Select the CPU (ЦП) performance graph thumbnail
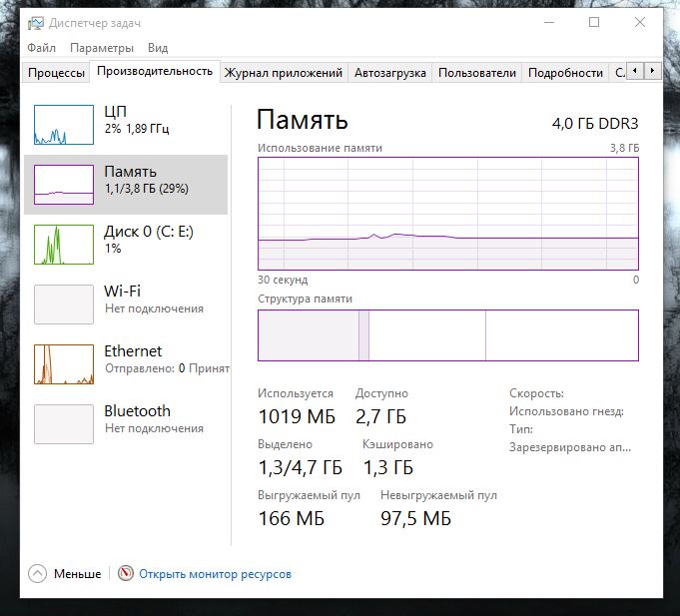Screen dimensions: 680x616 click(x=64, y=125)
